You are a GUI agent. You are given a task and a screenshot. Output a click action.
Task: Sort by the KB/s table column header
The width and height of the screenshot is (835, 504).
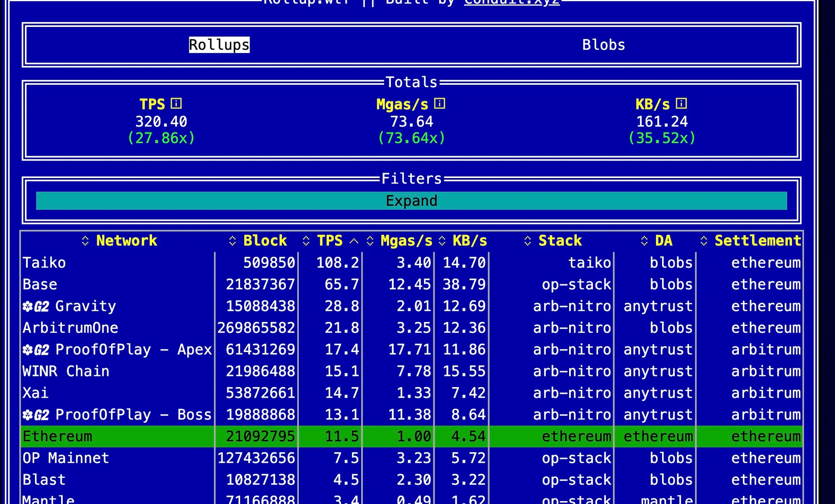[x=470, y=241]
